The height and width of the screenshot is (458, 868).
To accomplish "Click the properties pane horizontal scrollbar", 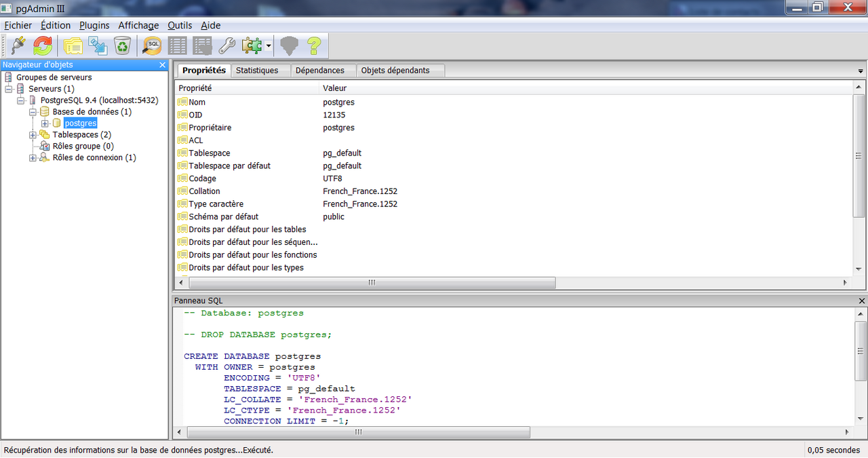I will 372,282.
